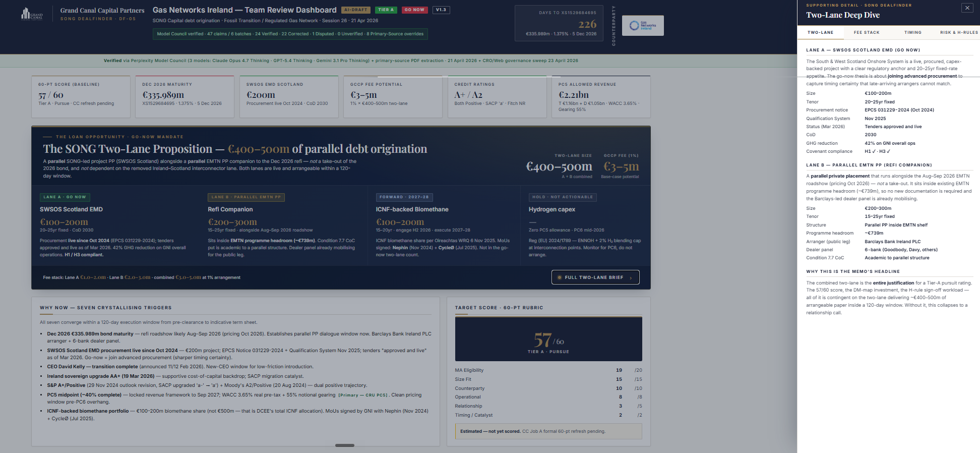Viewport: 980px width, 453px height.
Task: Open the SWSOS EMD SCOTLAND card
Action: pyautogui.click(x=289, y=96)
